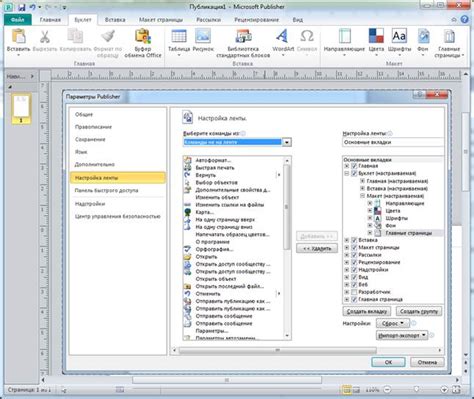This screenshot has height=399, width=474.
Task: Uncheck the Буклет (настраиваемая) checkbox
Action: click(354, 173)
